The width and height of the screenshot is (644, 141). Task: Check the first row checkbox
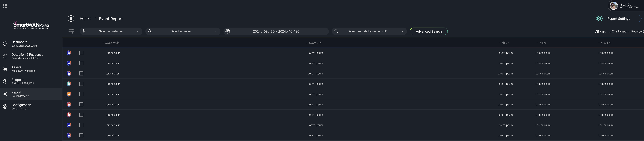81,53
